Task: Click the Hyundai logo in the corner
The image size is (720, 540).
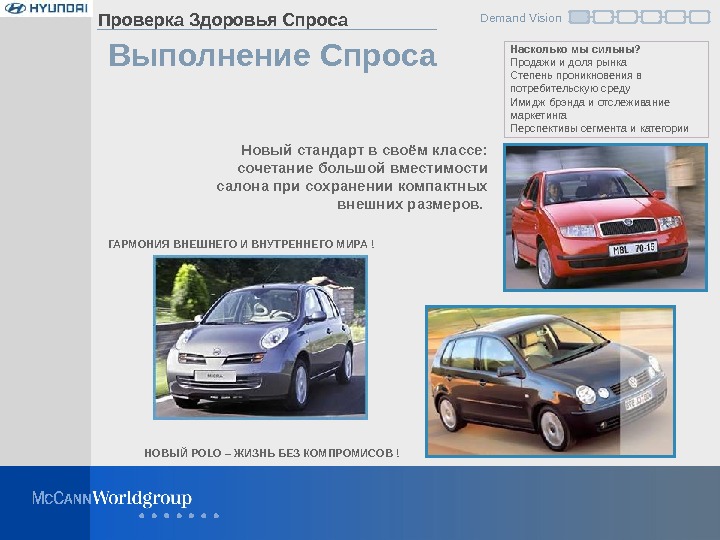Action: tap(45, 8)
